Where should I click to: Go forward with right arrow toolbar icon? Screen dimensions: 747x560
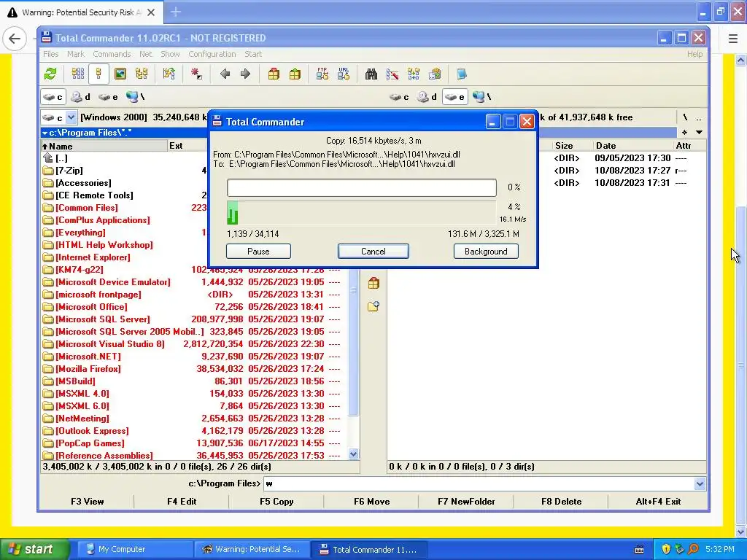[245, 74]
